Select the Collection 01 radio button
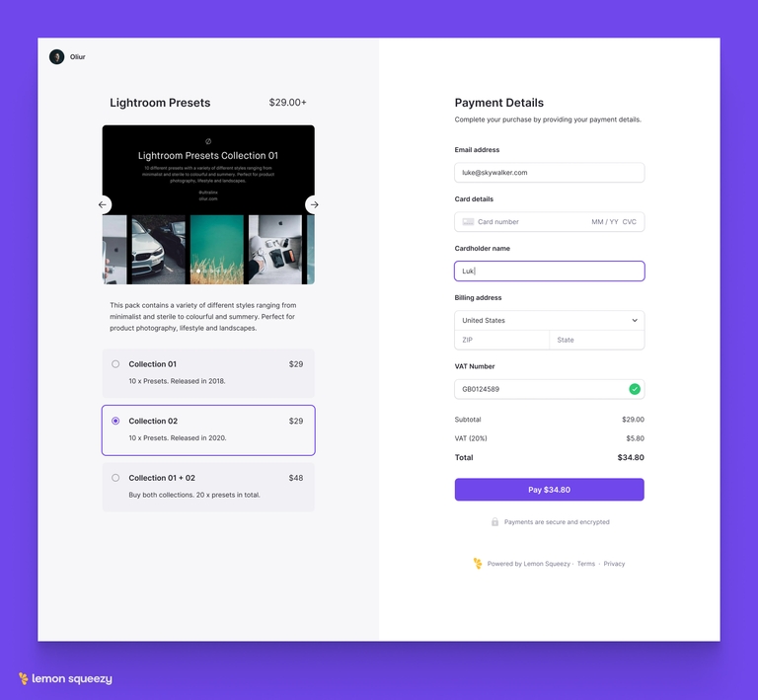 click(x=115, y=364)
